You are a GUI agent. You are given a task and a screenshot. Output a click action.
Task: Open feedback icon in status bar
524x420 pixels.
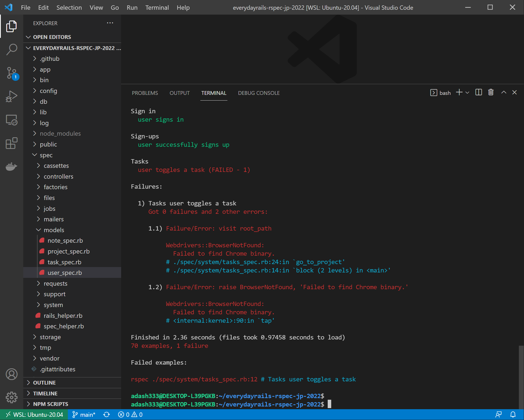point(499,415)
